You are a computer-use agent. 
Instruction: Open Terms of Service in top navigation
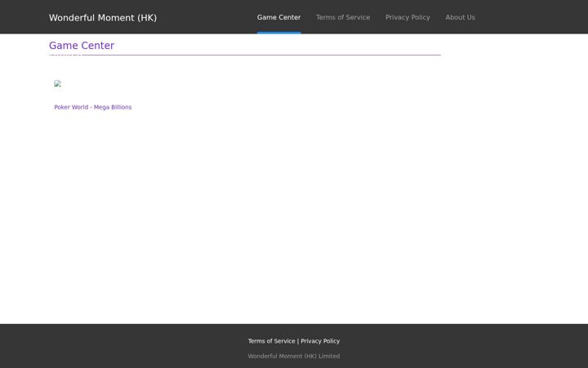coord(343,17)
